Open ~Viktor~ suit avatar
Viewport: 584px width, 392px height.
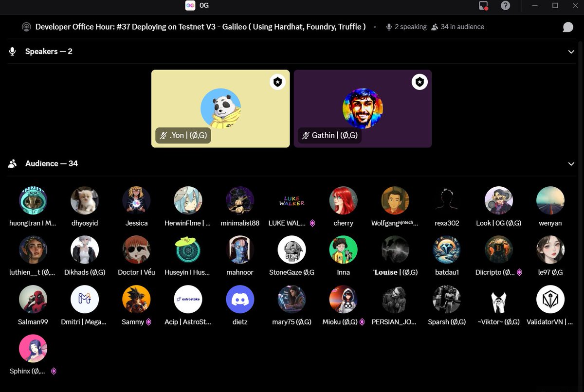[x=499, y=299]
